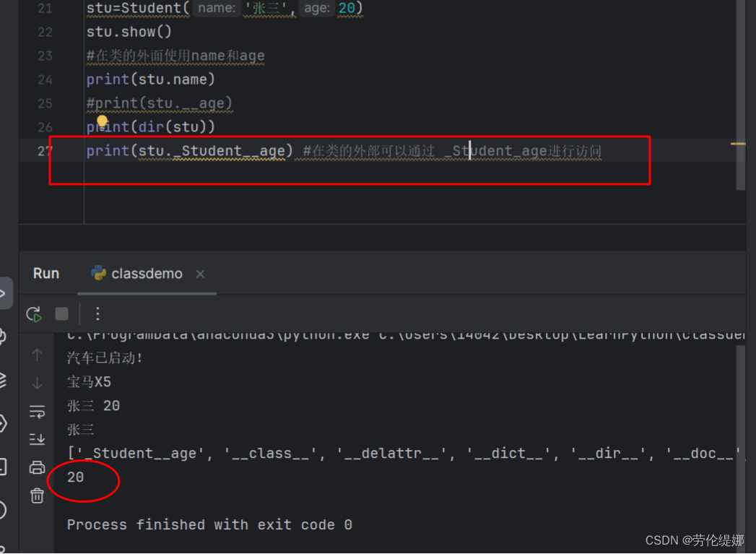756x554 pixels.
Task: Open the Run tool window label
Action: click(46, 273)
